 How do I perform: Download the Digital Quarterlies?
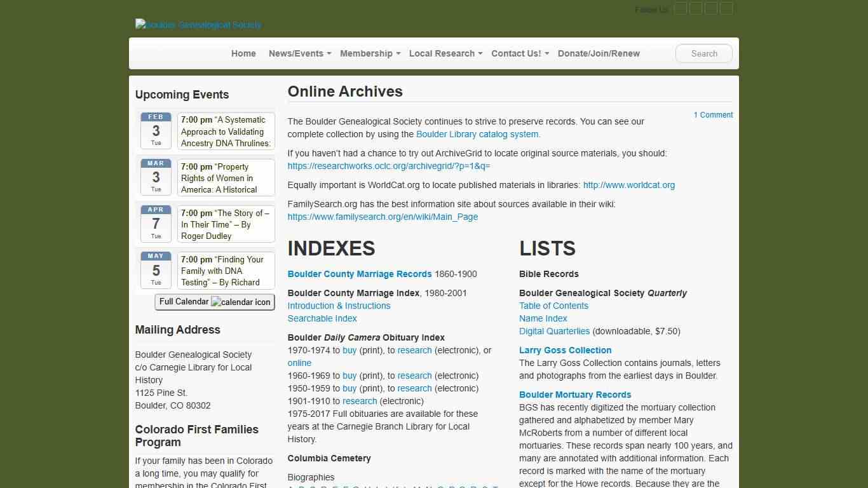click(554, 331)
